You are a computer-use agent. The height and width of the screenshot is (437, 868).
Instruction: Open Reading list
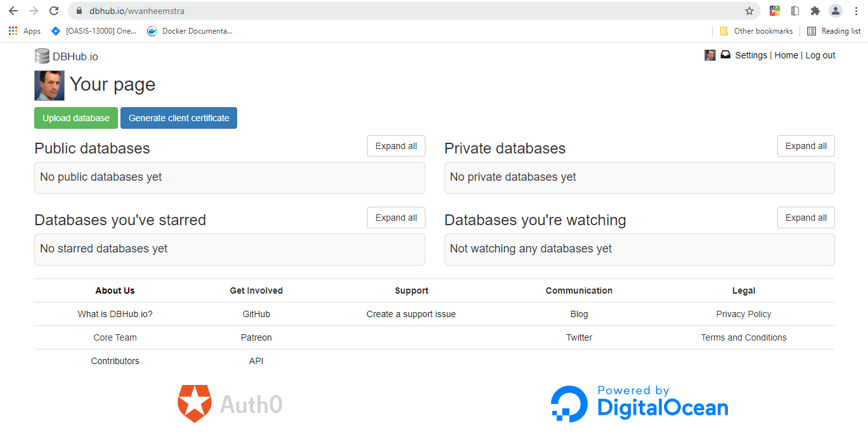(x=834, y=31)
